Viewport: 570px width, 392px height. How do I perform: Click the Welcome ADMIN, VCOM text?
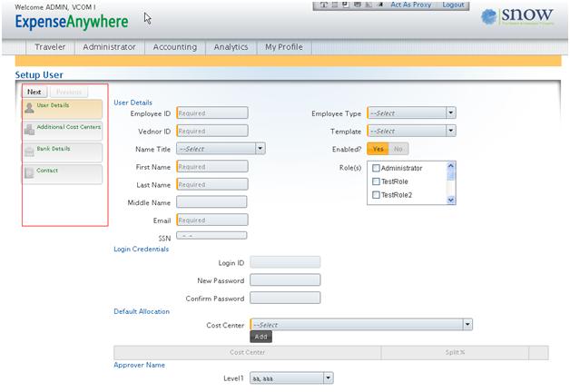click(54, 7)
